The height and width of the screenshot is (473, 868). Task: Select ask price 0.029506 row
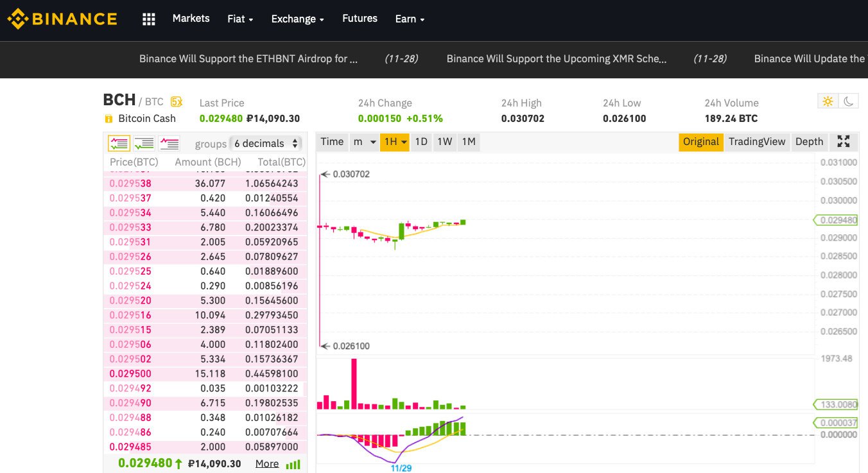(x=205, y=345)
